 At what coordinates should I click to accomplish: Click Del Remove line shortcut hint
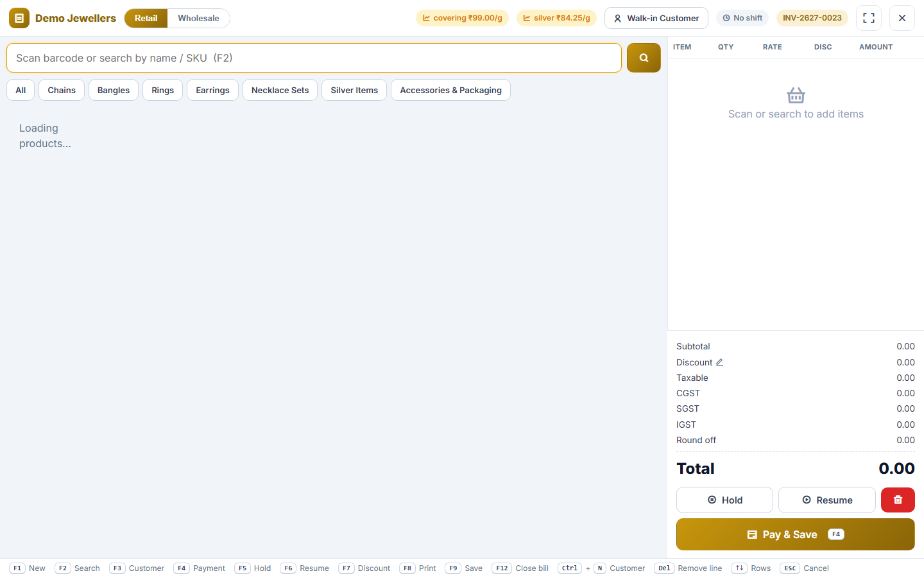[x=689, y=568]
